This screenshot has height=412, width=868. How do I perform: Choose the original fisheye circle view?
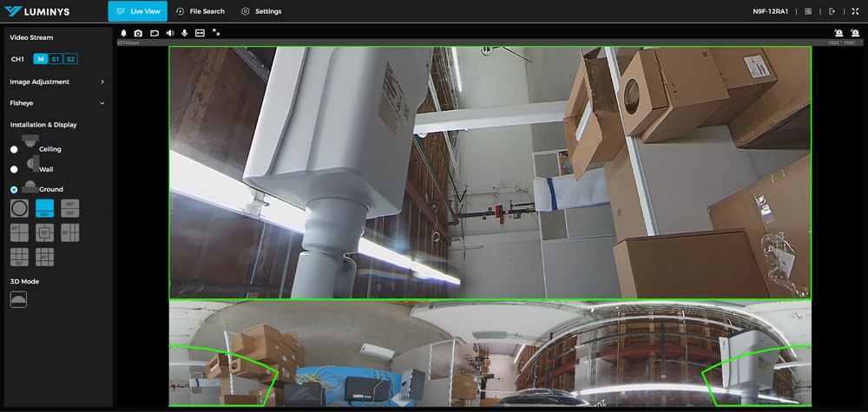[x=19, y=208]
